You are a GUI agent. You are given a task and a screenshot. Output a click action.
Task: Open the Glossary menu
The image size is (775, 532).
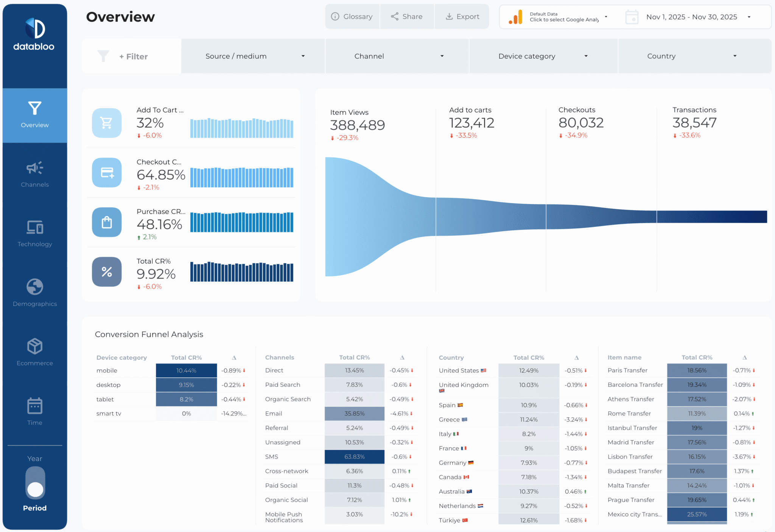click(352, 16)
